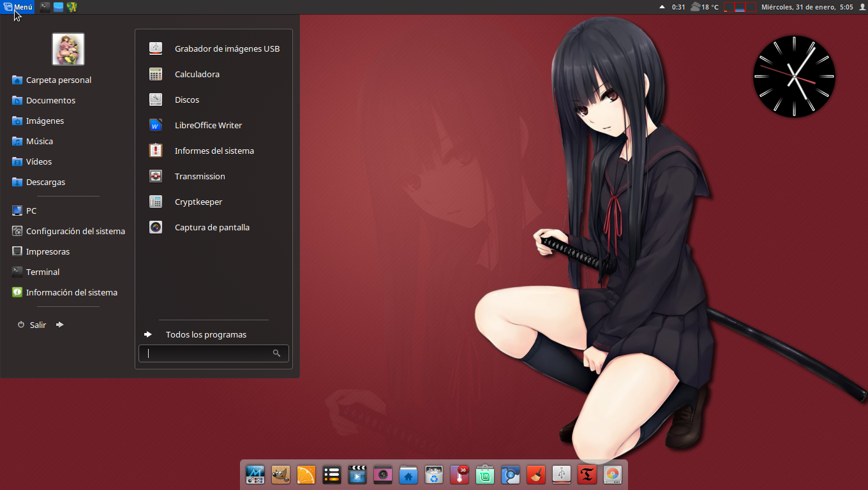Open the Mint software manager bag in the dock
Screen dimensions: 868x490
485,474
